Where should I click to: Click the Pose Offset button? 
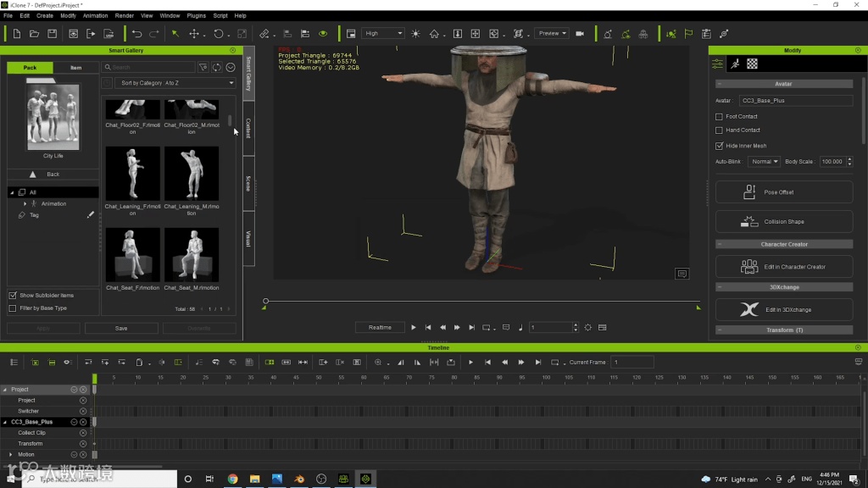[784, 192]
